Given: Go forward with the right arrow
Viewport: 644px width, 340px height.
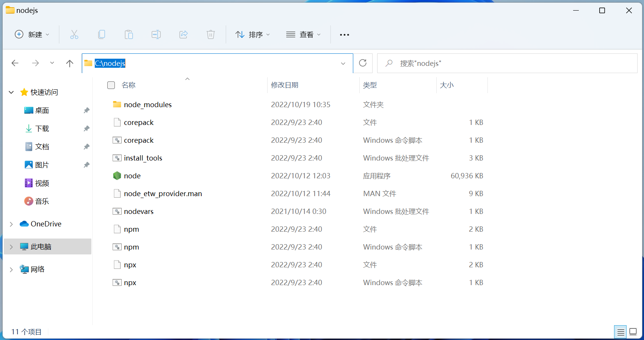Looking at the screenshot, I should (x=35, y=63).
